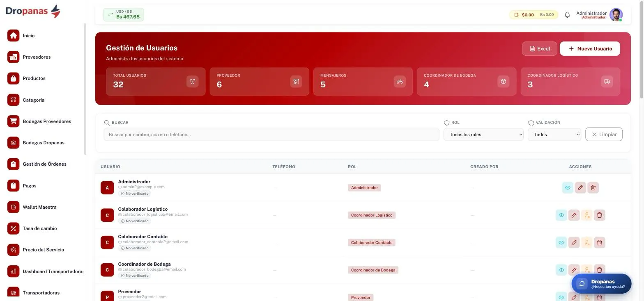Click the USD / BS exchange rate badge
This screenshot has height=301, width=644.
(124, 15)
